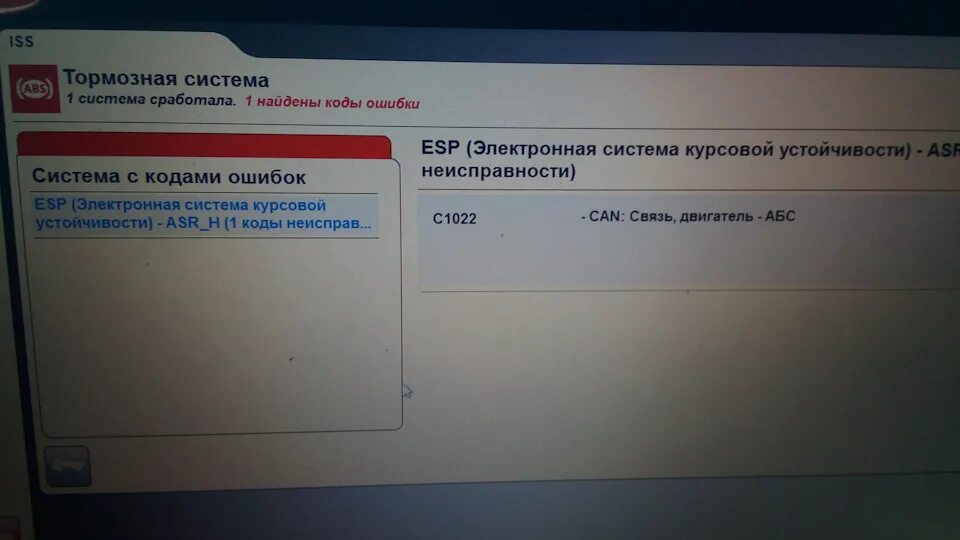Select the C1022 fault code

[454, 219]
